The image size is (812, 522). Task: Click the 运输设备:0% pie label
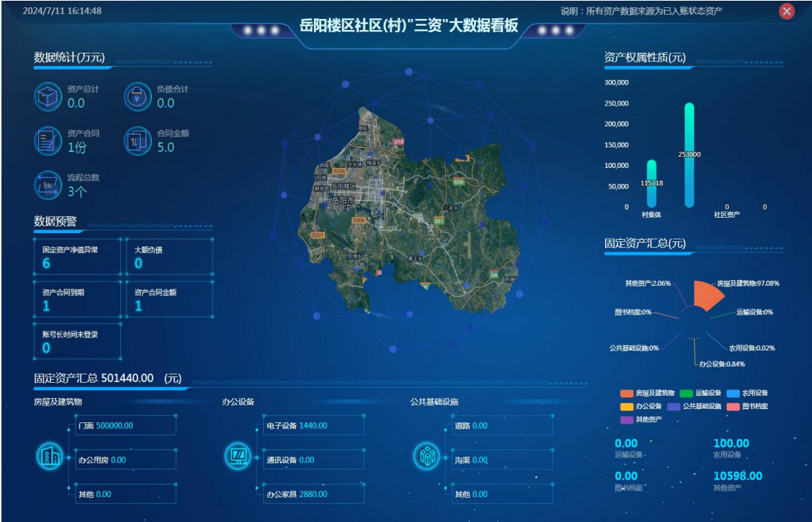point(755,312)
